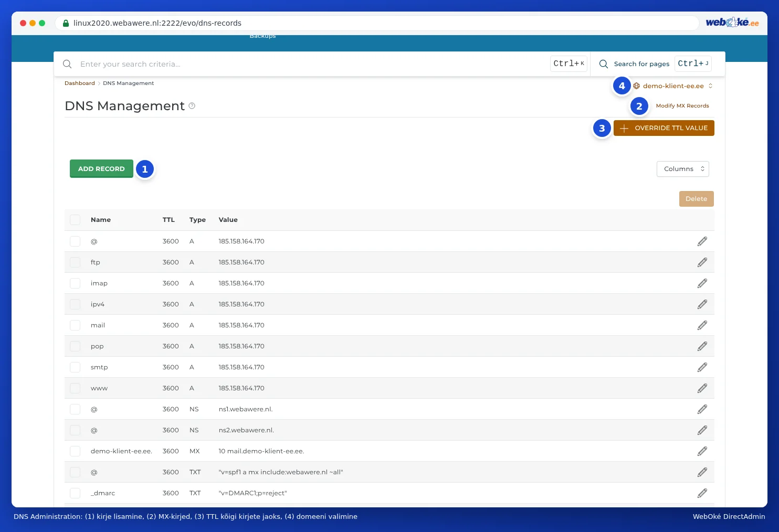The image size is (779, 532).
Task: Click the pencil icon for the imap record
Action: pyautogui.click(x=702, y=283)
